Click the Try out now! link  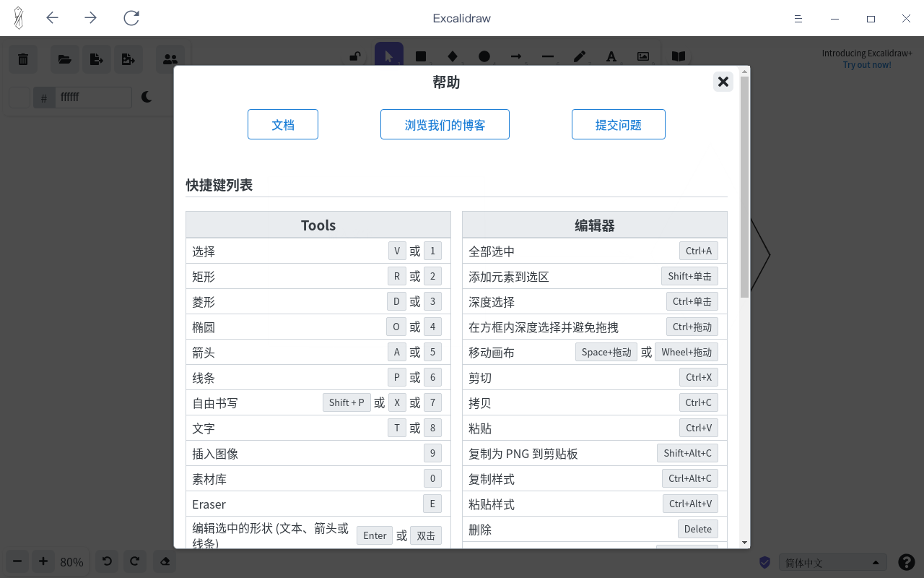click(867, 65)
